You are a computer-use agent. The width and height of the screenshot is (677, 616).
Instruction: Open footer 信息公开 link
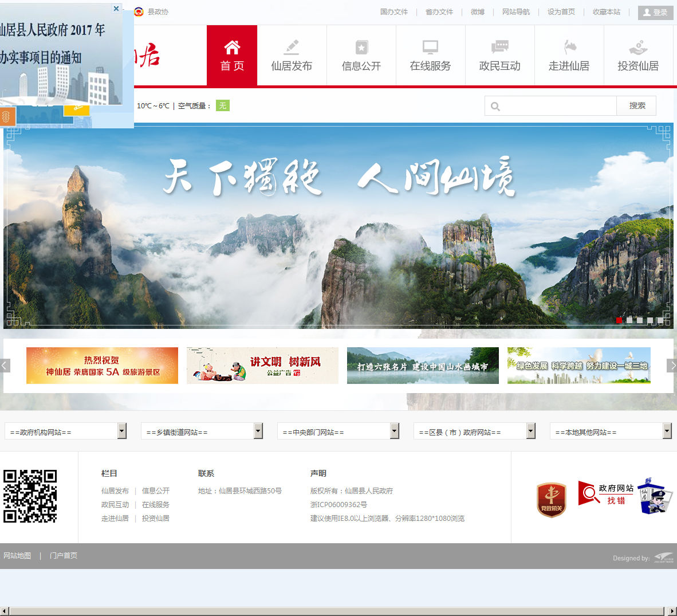pos(155,491)
